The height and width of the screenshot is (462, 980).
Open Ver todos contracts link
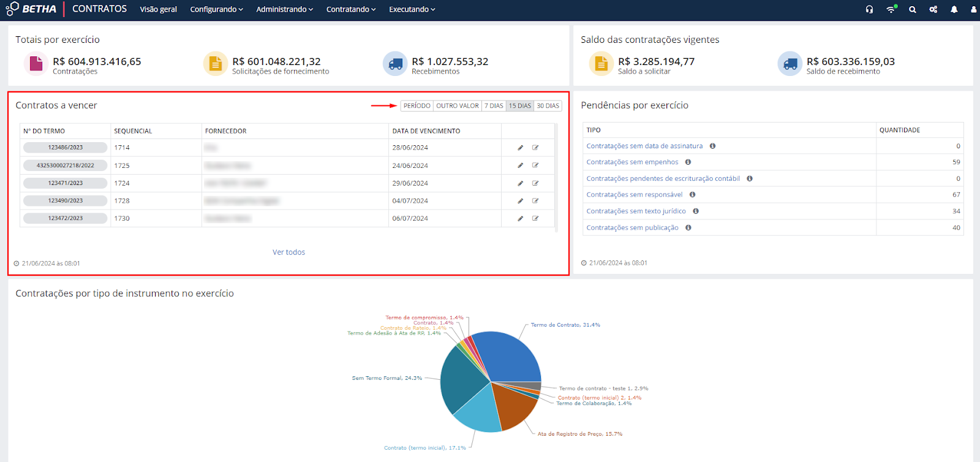[288, 252]
